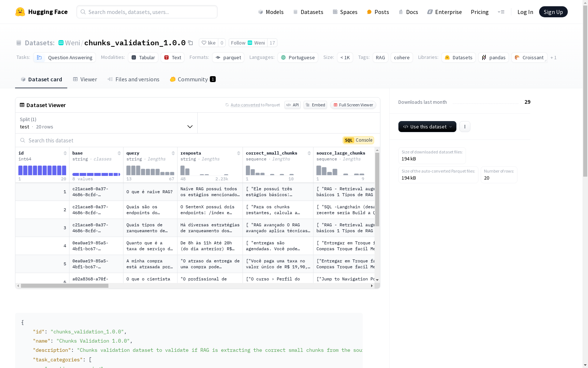Click the pandas library tag
The image size is (588, 368).
point(494,57)
